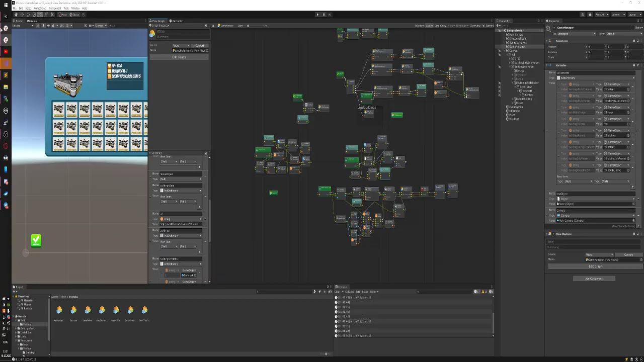
Task: Click Position X field in Transform
Action: (x=596, y=47)
